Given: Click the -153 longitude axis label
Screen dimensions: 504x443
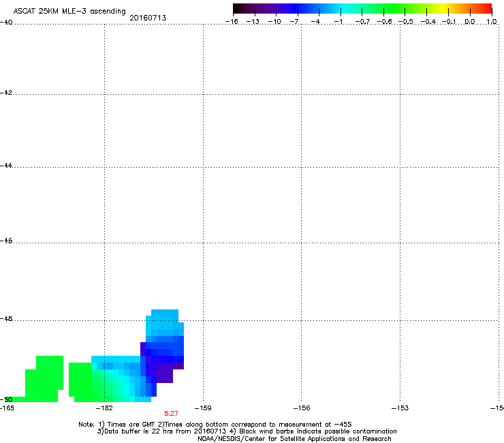Looking at the screenshot, I should 400,408.
